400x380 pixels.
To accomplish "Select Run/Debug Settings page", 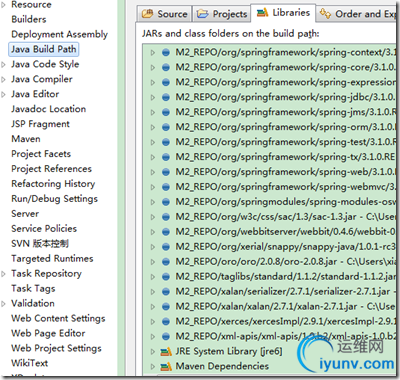I will pyautogui.click(x=54, y=199).
